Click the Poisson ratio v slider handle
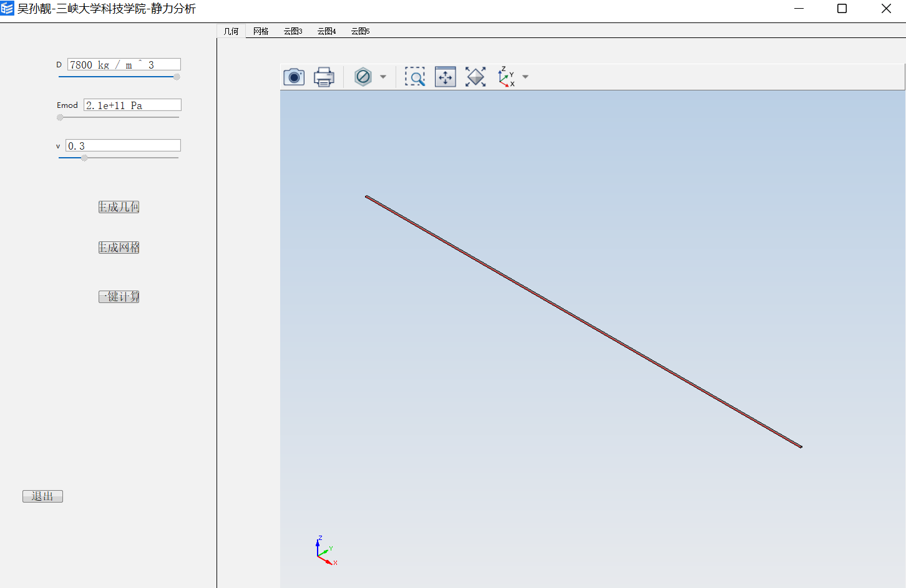The height and width of the screenshot is (588, 906). [x=84, y=158]
